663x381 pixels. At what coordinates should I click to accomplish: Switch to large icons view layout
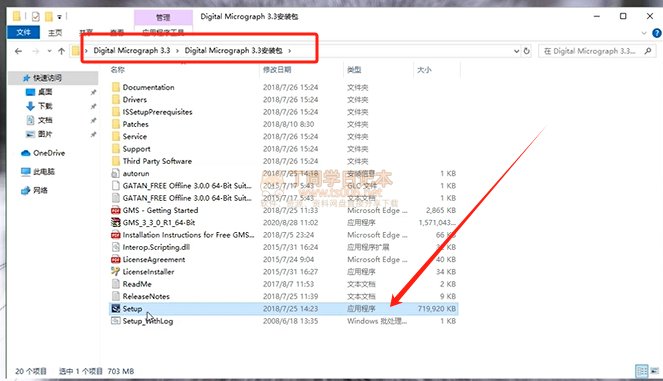[x=655, y=371]
